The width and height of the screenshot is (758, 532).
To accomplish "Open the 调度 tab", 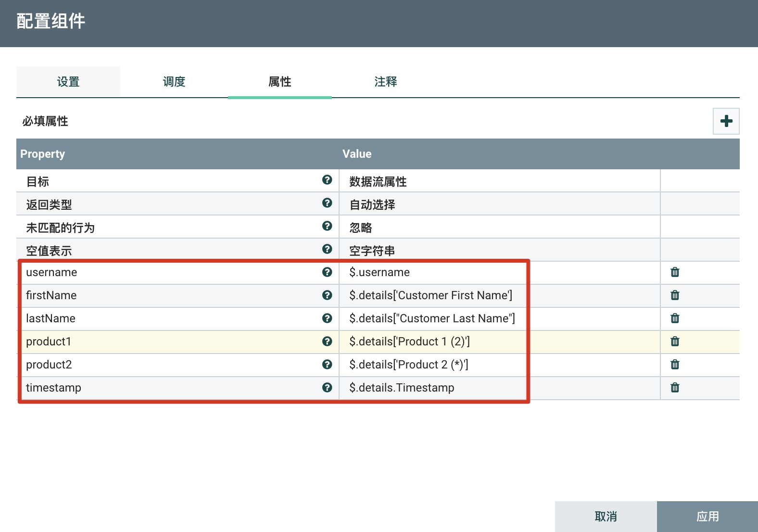I will click(174, 82).
